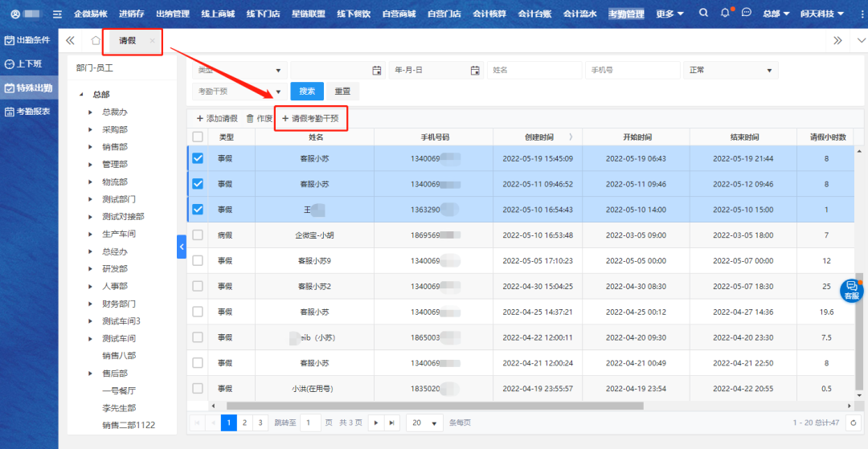Click the 姓名 filter input field
The image size is (868, 449).
coord(533,71)
